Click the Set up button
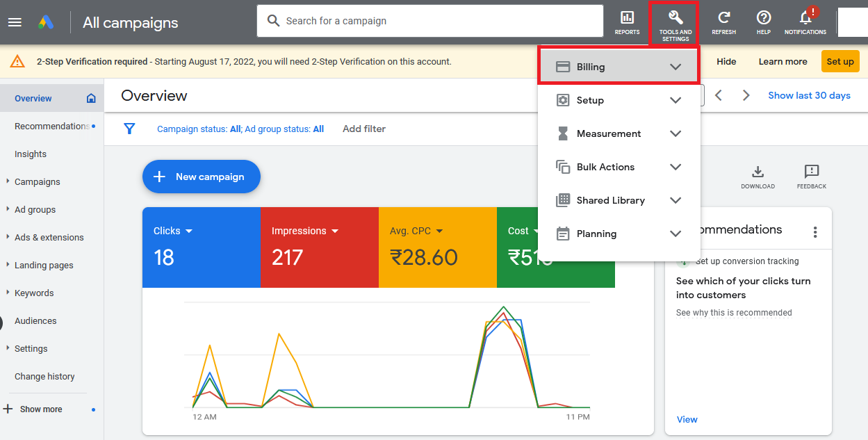This screenshot has width=868, height=440. (x=840, y=61)
